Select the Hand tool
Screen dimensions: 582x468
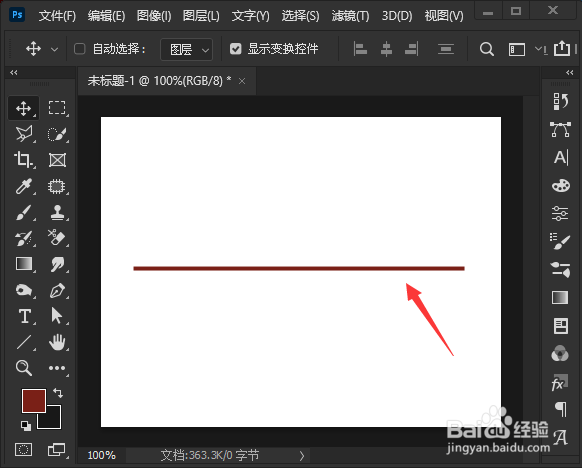point(57,342)
